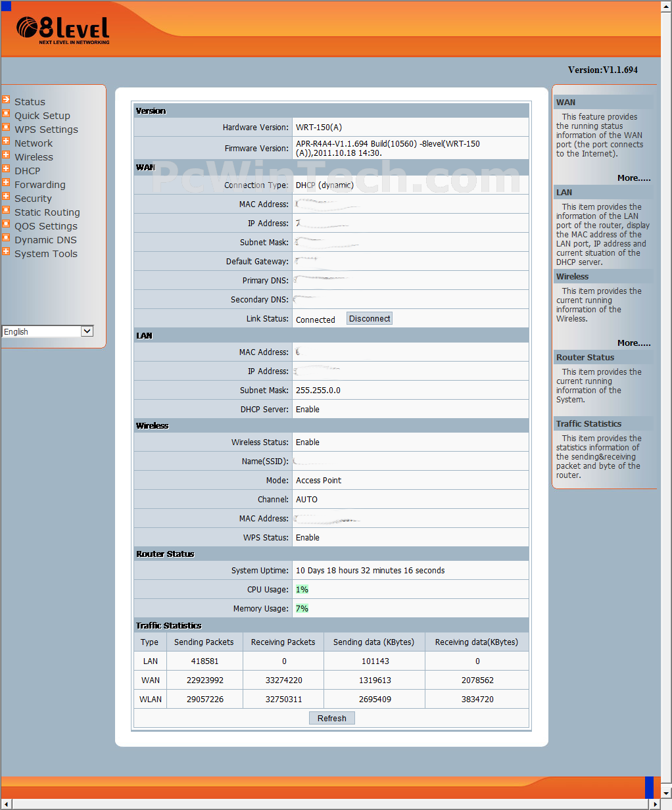The height and width of the screenshot is (810, 672).
Task: Click the connection type value DHCP (dynamic)
Action: click(325, 185)
